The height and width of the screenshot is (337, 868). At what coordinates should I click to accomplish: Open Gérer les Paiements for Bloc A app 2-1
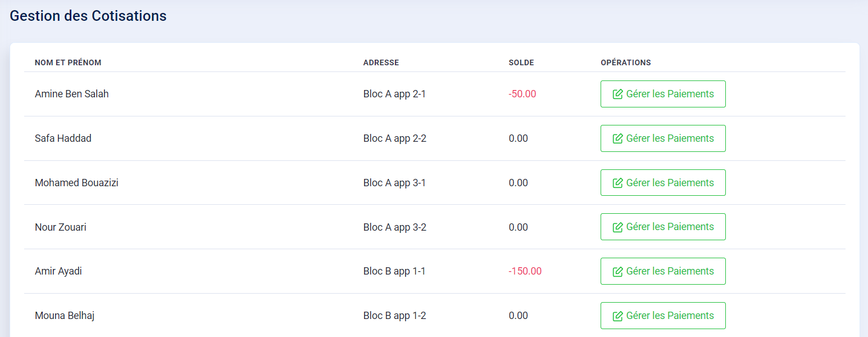pos(663,94)
